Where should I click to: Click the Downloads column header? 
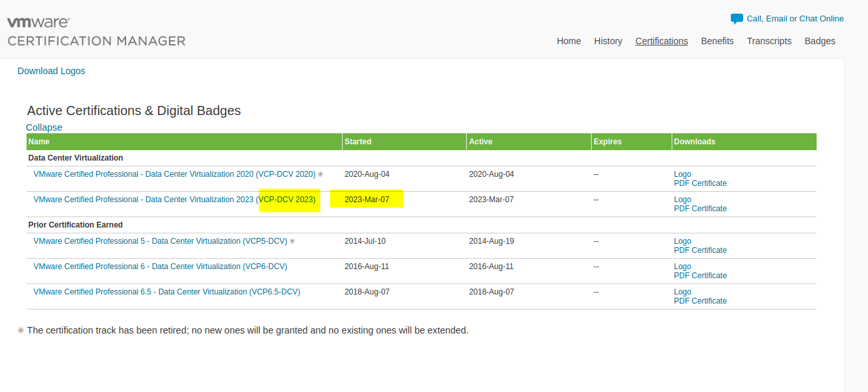point(744,142)
